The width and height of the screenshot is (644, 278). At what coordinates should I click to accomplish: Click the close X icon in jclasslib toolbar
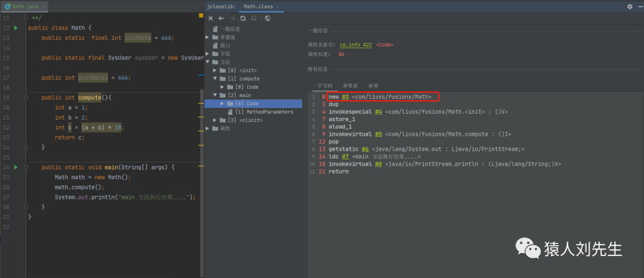pos(210,18)
